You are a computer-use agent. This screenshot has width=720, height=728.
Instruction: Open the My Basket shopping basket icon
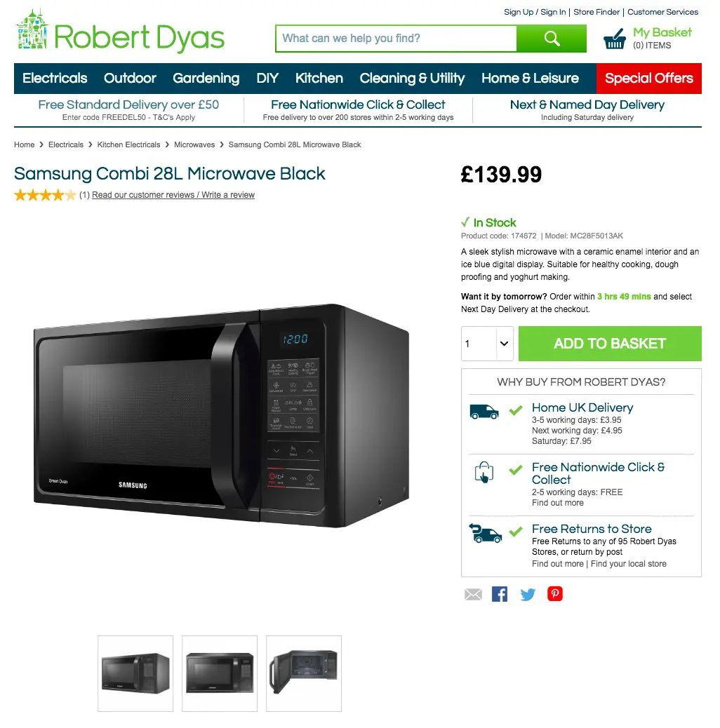(614, 39)
